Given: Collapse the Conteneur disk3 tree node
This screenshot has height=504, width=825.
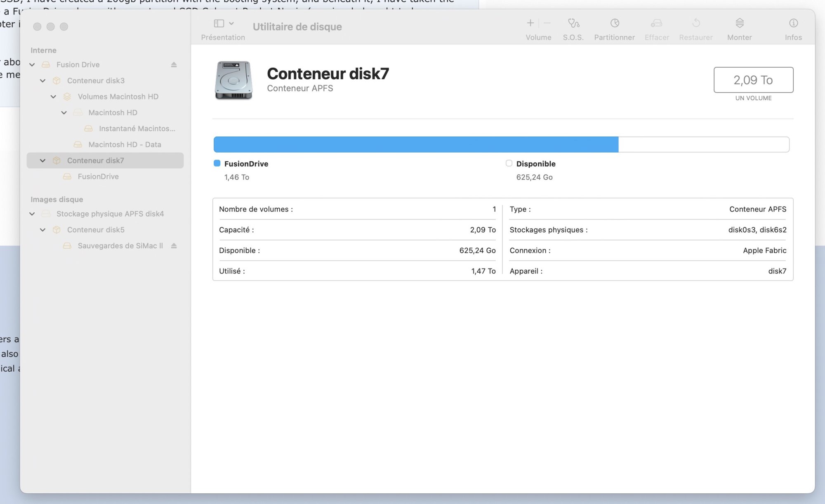Looking at the screenshot, I should click(x=42, y=81).
